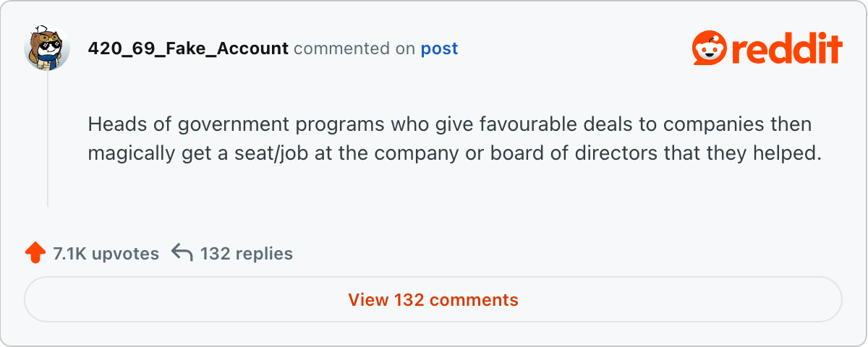Screen dimensions: 868x347
Task: Click the Reddit Snoo mascot logo
Action: pyautogui.click(x=710, y=49)
